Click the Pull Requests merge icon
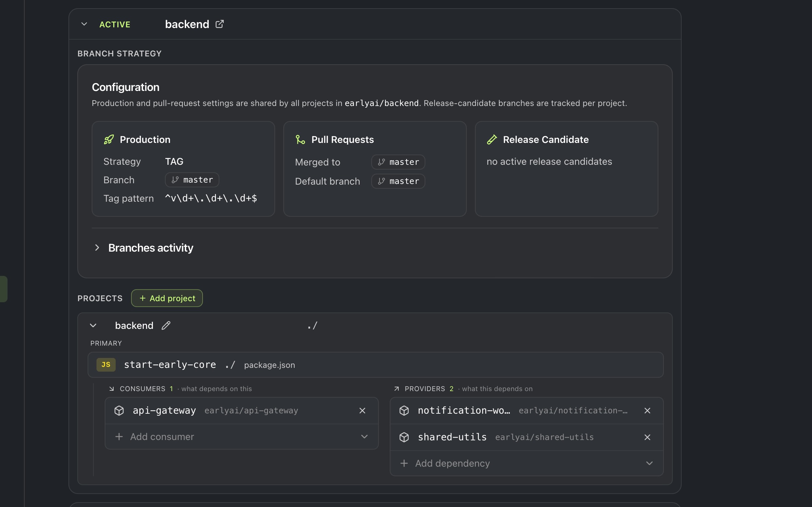Screen dimensions: 812x507 [300, 139]
